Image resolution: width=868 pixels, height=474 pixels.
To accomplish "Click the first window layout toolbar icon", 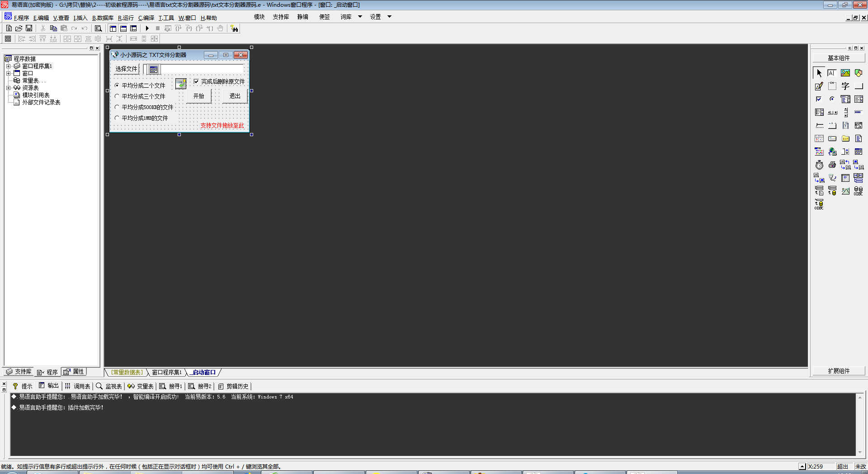I will pos(113,28).
